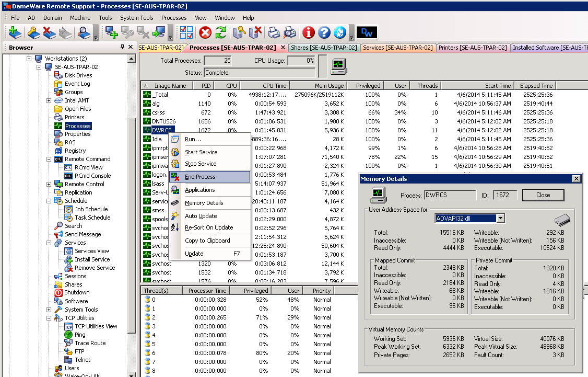The image size is (588, 377).
Task: Click the server with key credentials icon
Action: point(239,32)
